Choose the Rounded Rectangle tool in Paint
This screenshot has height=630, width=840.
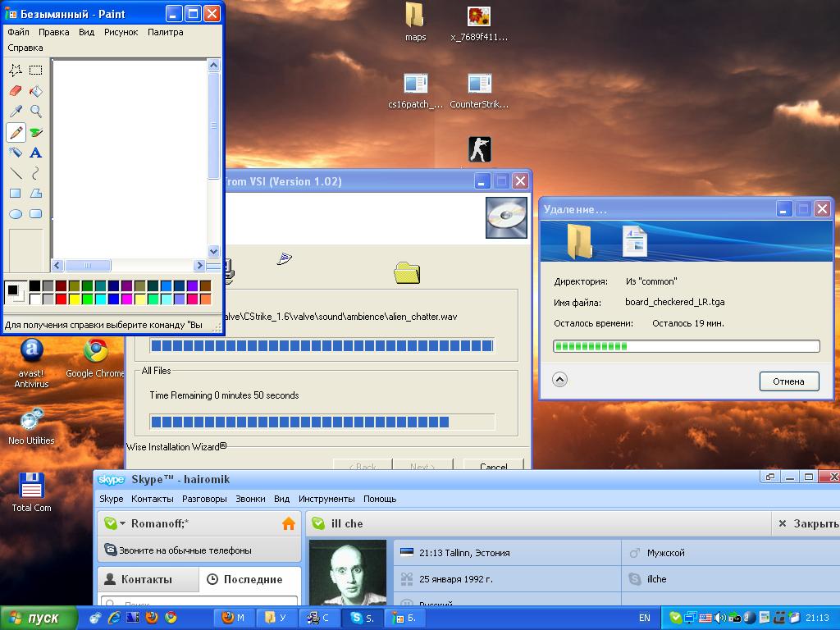[36, 214]
